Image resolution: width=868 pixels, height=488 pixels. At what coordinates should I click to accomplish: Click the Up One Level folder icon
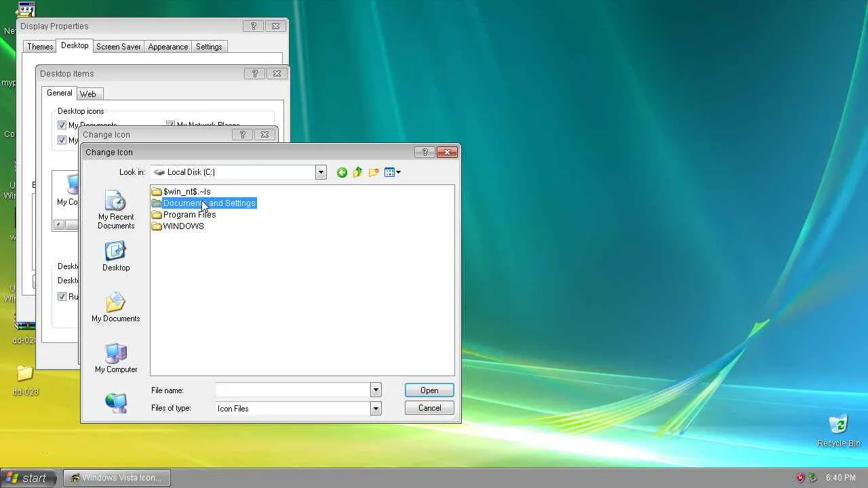357,172
